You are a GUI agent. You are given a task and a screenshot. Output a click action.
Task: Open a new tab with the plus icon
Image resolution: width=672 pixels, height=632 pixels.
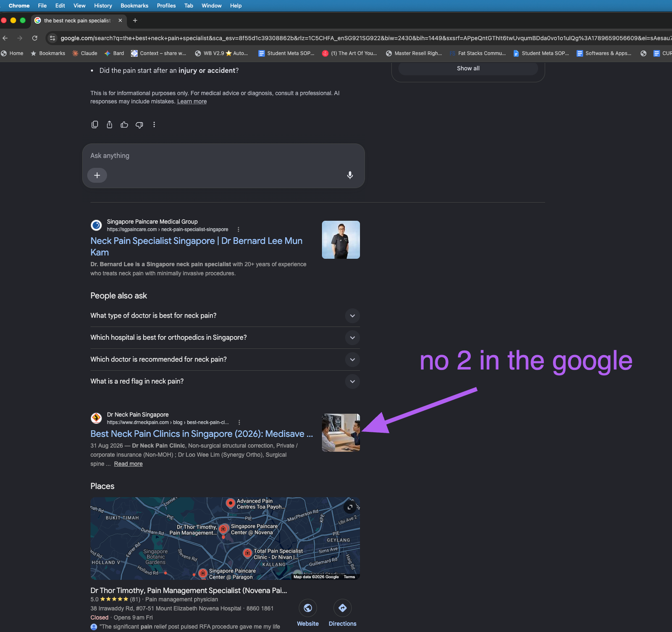coord(135,21)
